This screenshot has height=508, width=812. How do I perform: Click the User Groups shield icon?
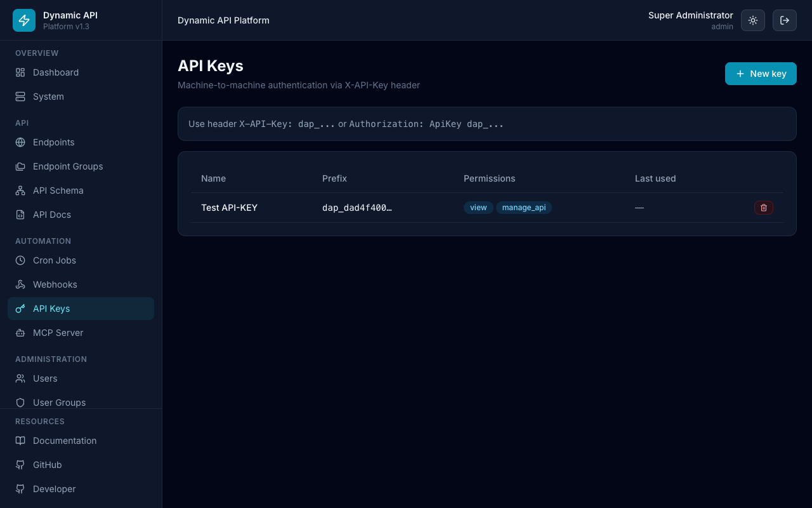click(x=20, y=403)
